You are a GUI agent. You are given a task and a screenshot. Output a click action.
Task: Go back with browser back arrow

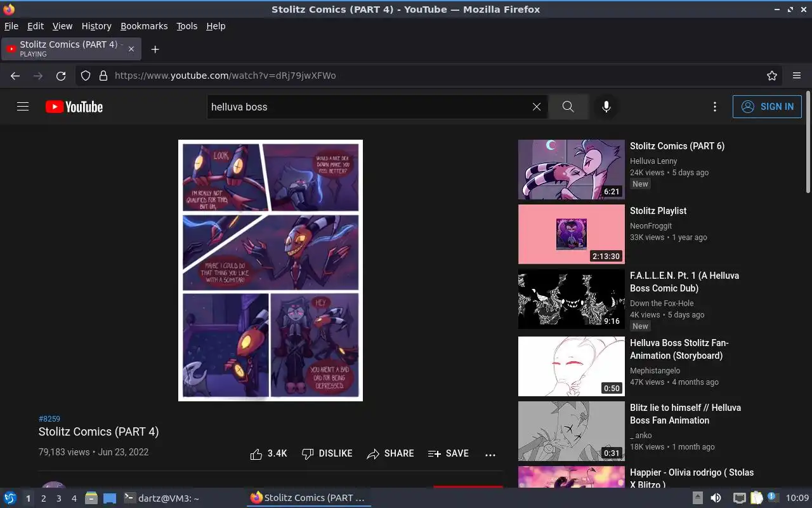[15, 76]
